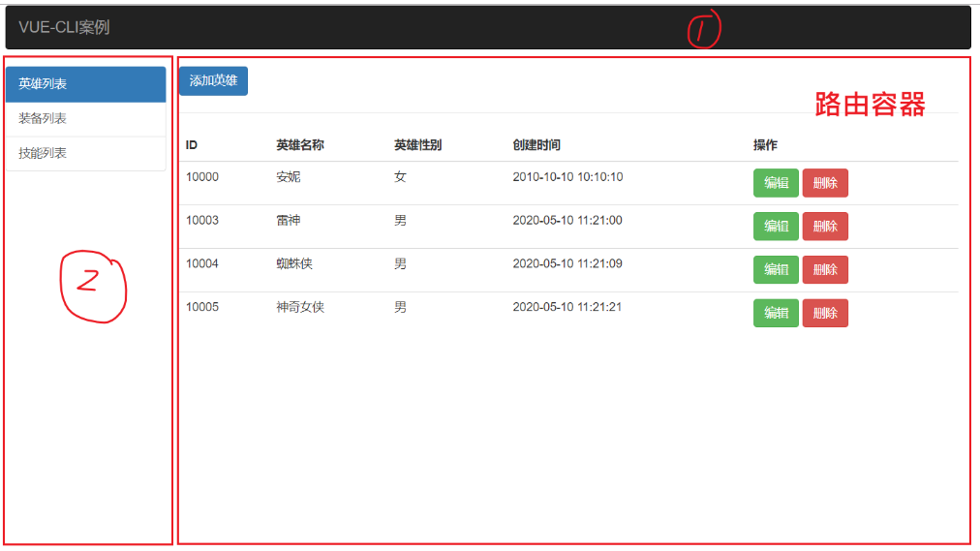
Task: Click gender cell 女 in 安妮 row
Action: pos(400,177)
